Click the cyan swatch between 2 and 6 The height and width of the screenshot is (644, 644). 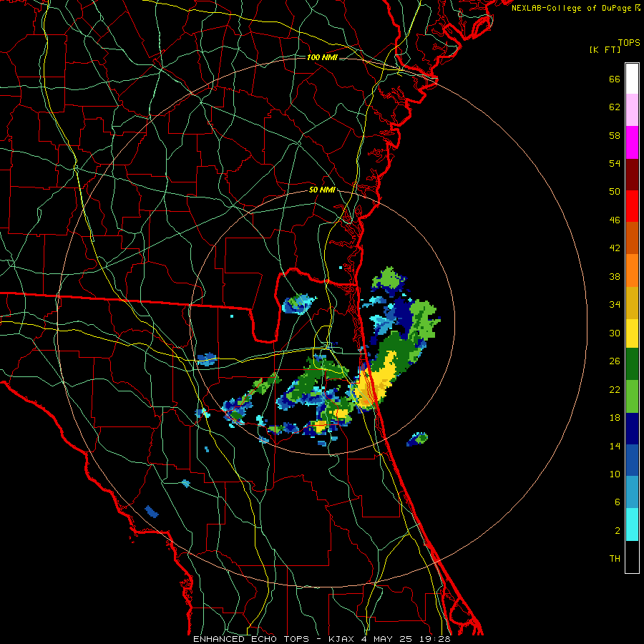click(632, 525)
